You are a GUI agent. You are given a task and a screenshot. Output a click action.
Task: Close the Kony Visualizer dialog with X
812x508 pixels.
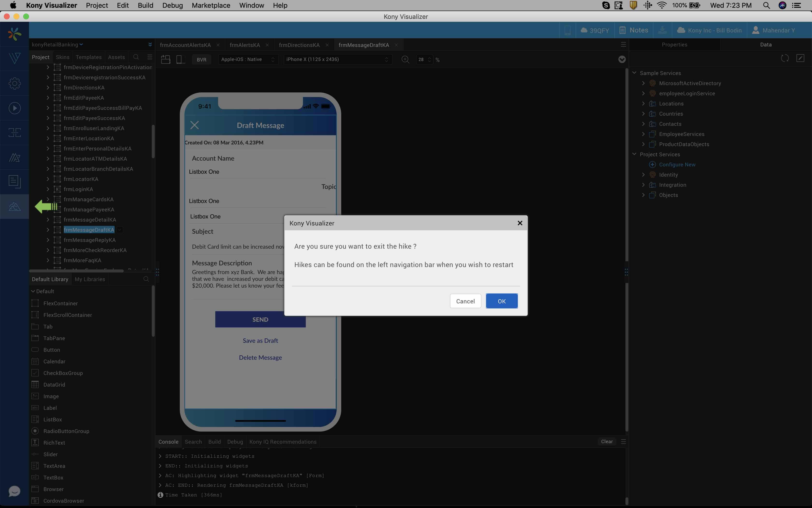[520, 223]
